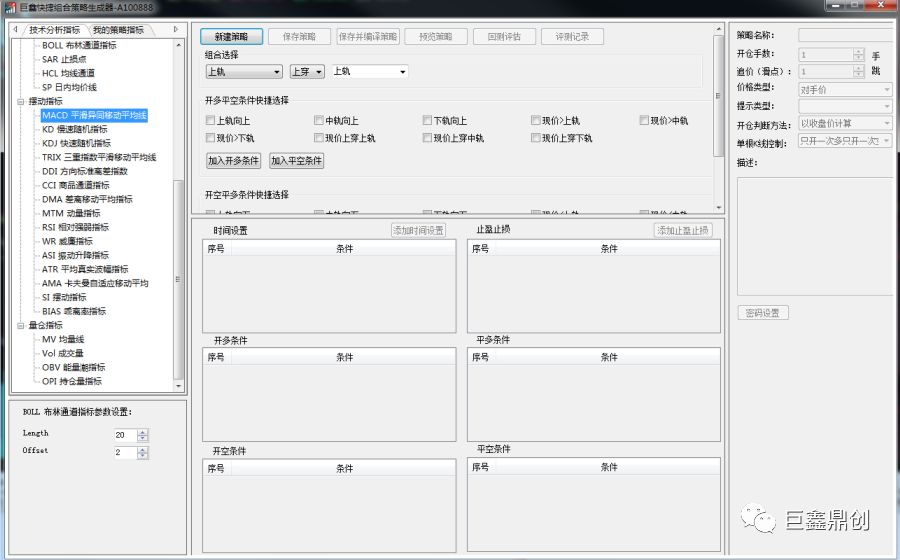
Task: Select KDJ 快速随机指标 in tree
Action: (x=76, y=143)
